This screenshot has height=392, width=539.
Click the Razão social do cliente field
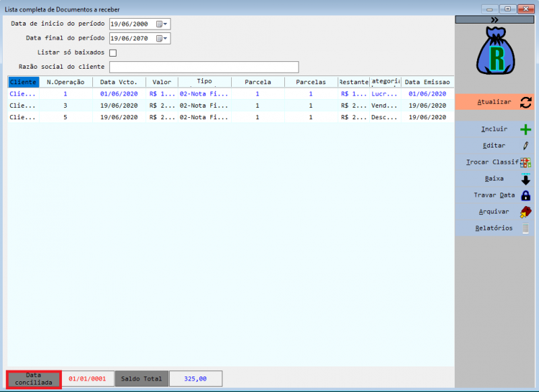click(203, 67)
